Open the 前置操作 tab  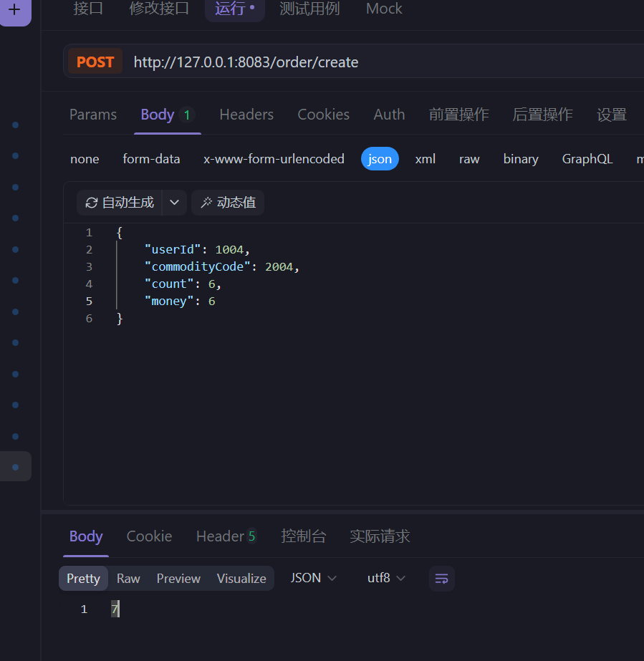(x=459, y=115)
